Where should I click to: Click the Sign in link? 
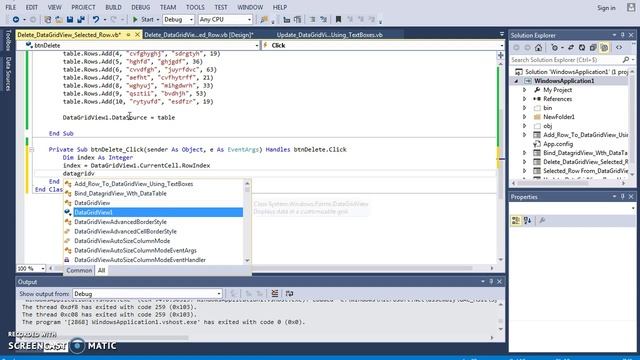point(606,8)
